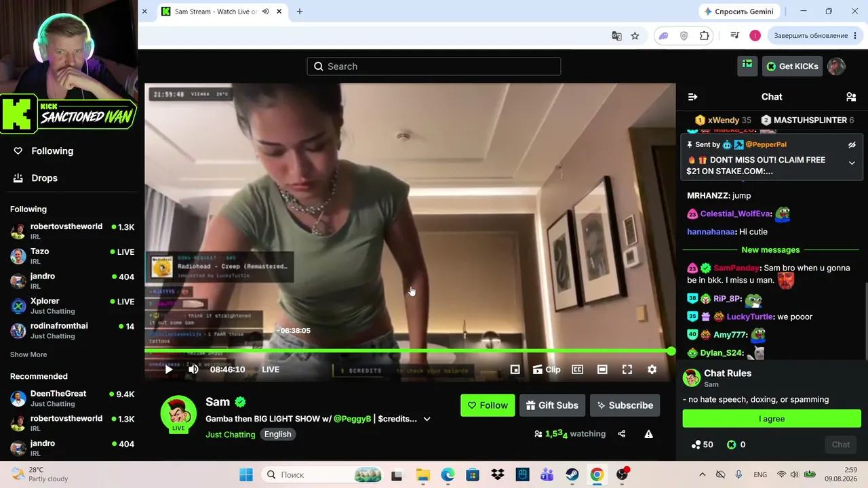Show hidden system tray icons

pos(702,474)
